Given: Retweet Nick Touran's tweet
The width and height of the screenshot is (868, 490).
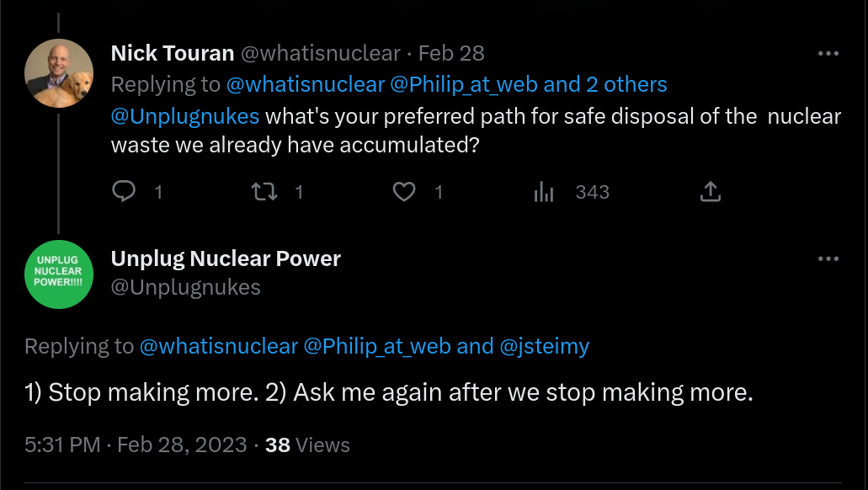Looking at the screenshot, I should (265, 192).
